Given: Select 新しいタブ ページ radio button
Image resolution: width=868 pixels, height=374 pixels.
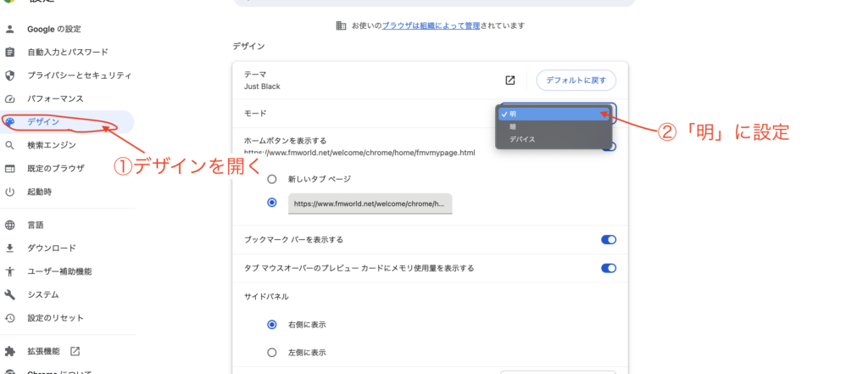Looking at the screenshot, I should click(272, 179).
